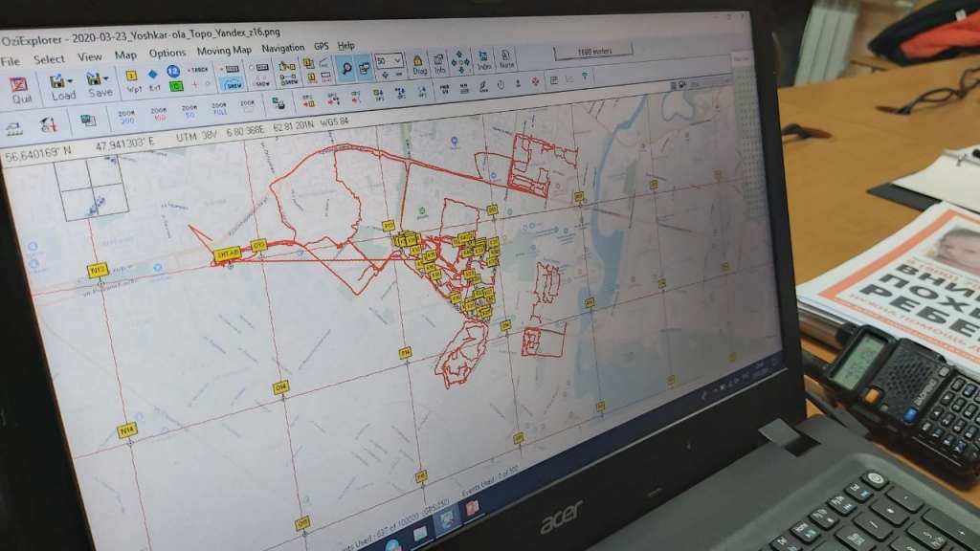
Task: Click the overview map thumbnail box
Action: 91,187
